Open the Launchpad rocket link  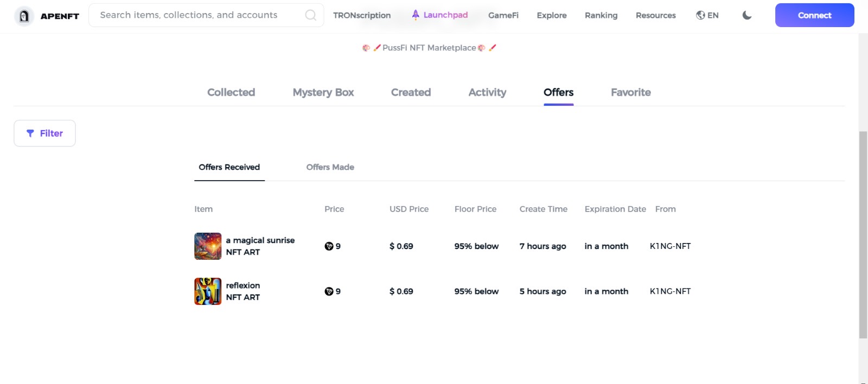click(x=439, y=15)
